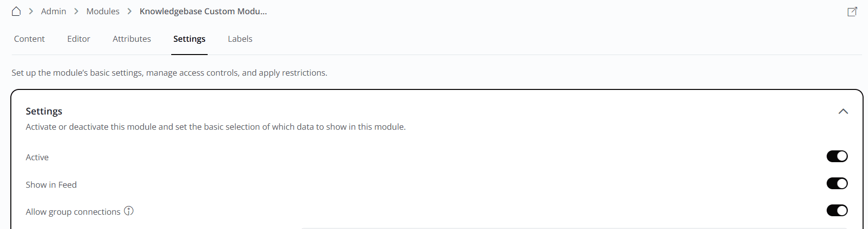Select the Attributes tab

tap(132, 39)
